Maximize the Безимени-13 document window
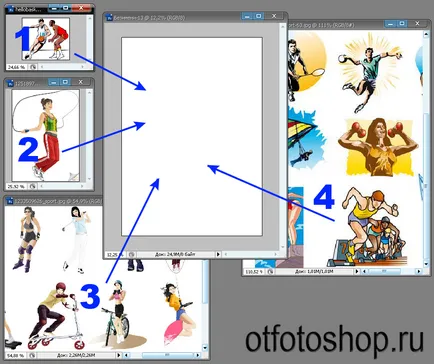 point(259,16)
